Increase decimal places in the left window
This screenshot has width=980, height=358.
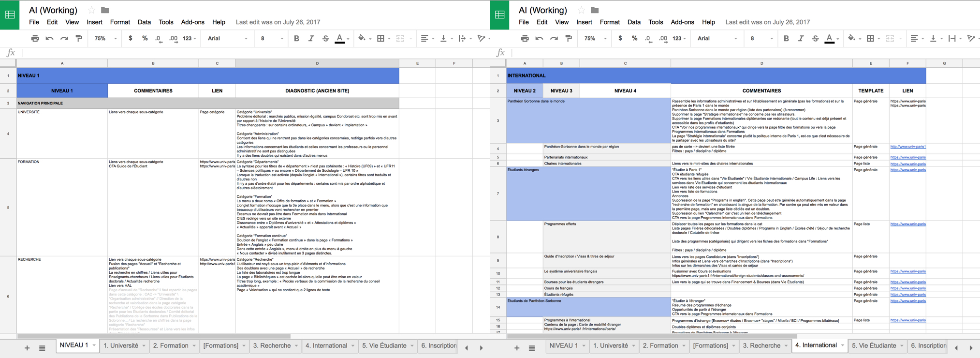[x=173, y=38]
